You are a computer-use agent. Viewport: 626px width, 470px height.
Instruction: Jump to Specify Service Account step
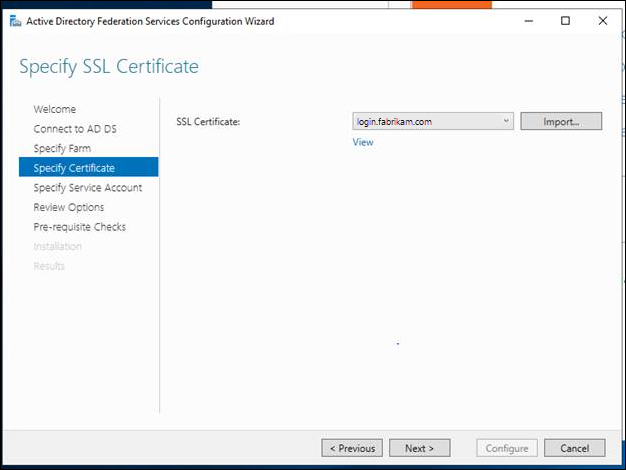88,187
